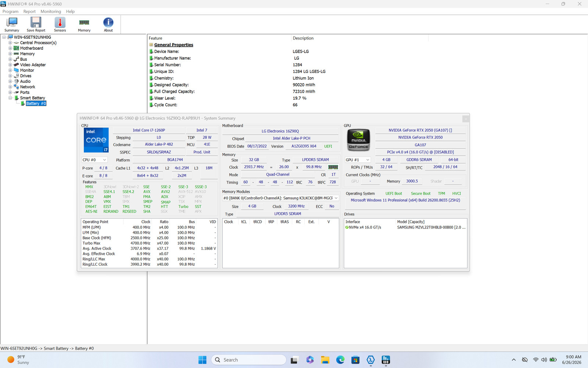588x368 pixels.
Task: Click the Intel Core i7 logo
Action: (x=96, y=140)
